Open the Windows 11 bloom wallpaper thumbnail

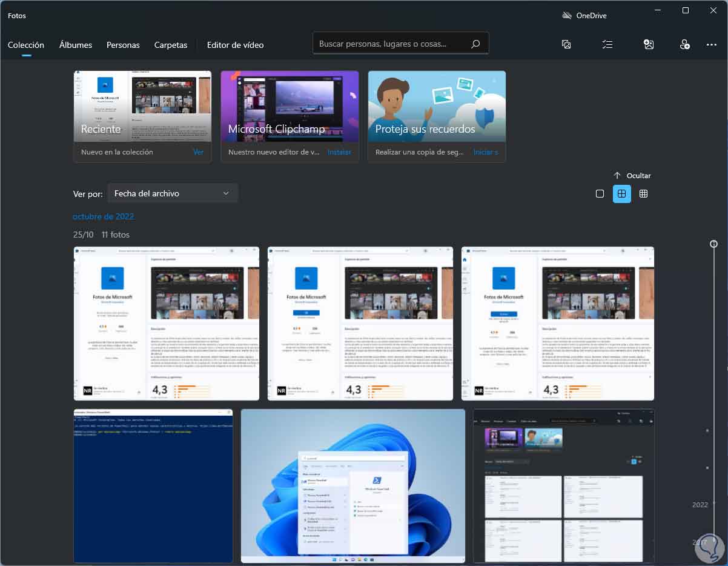[x=353, y=486]
